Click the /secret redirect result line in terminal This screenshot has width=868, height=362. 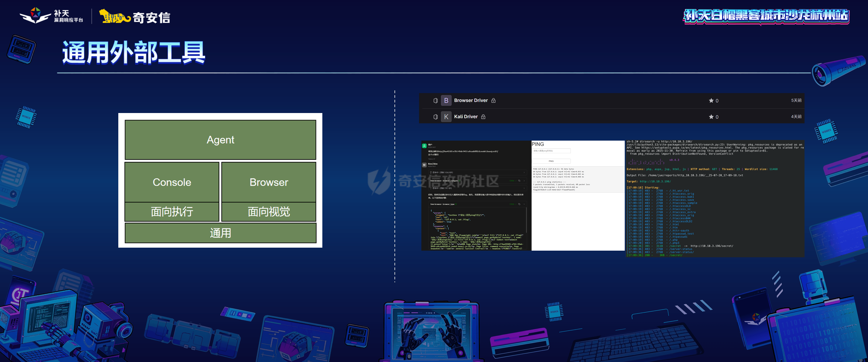680,246
